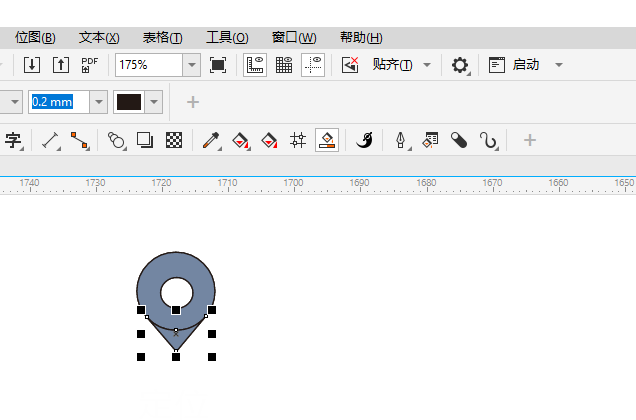Open options with the gear icon
Screen dimensions: 636x420
(x=460, y=65)
